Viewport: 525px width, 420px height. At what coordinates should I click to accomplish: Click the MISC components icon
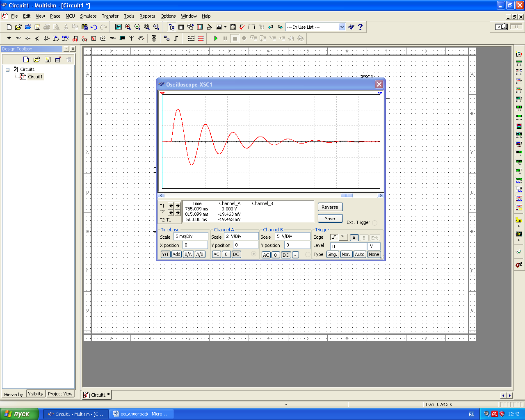(x=113, y=38)
